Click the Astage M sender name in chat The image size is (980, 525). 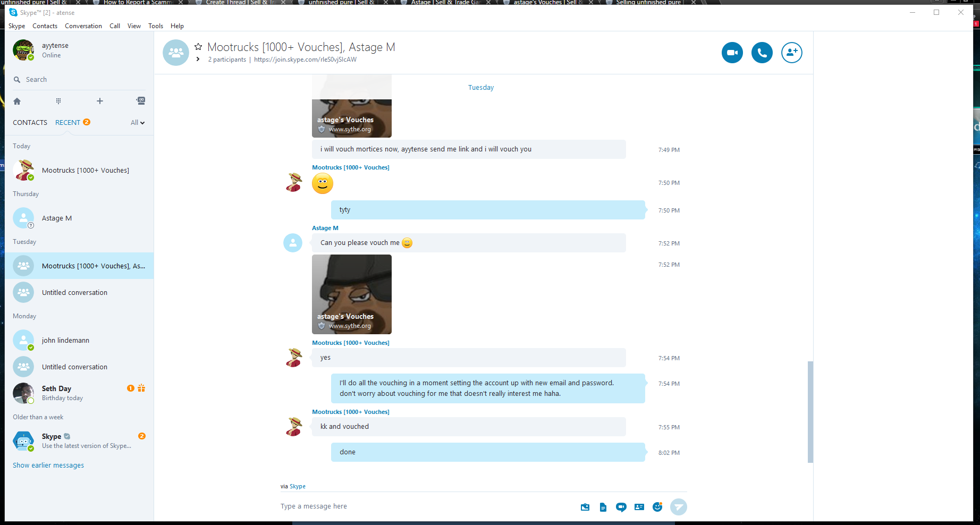click(325, 228)
